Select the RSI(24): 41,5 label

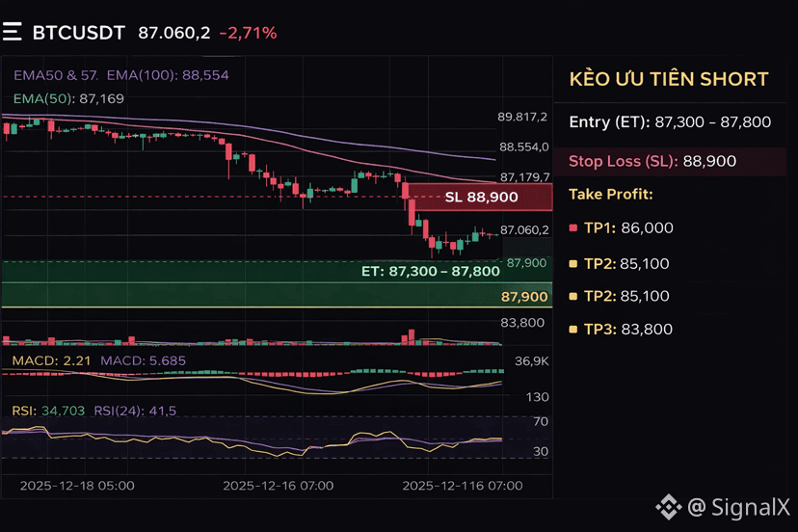pos(135,411)
